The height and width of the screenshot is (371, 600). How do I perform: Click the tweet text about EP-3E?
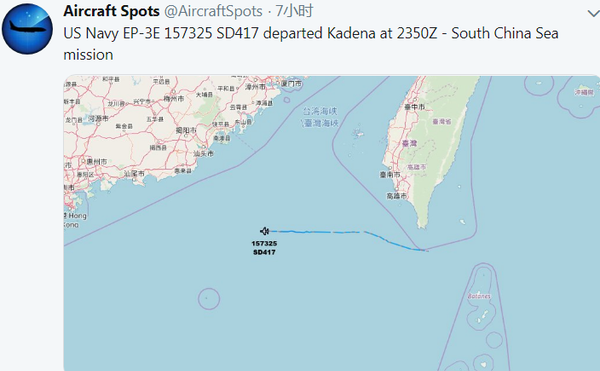coord(311,44)
